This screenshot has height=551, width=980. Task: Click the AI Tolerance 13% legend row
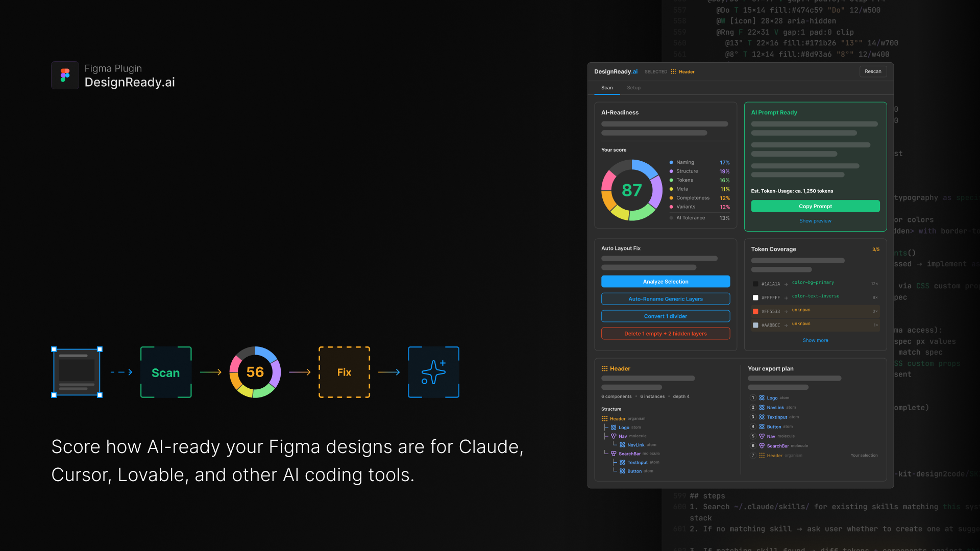click(699, 218)
